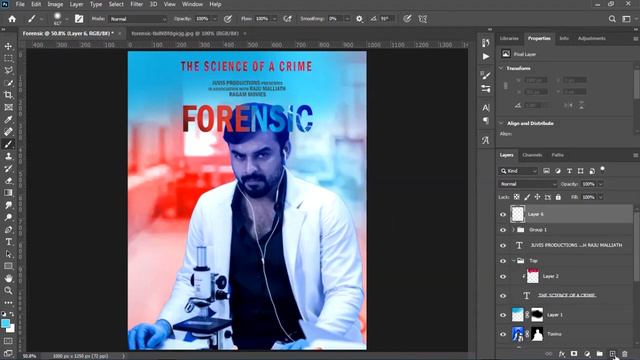Add a layer mask

[574, 354]
